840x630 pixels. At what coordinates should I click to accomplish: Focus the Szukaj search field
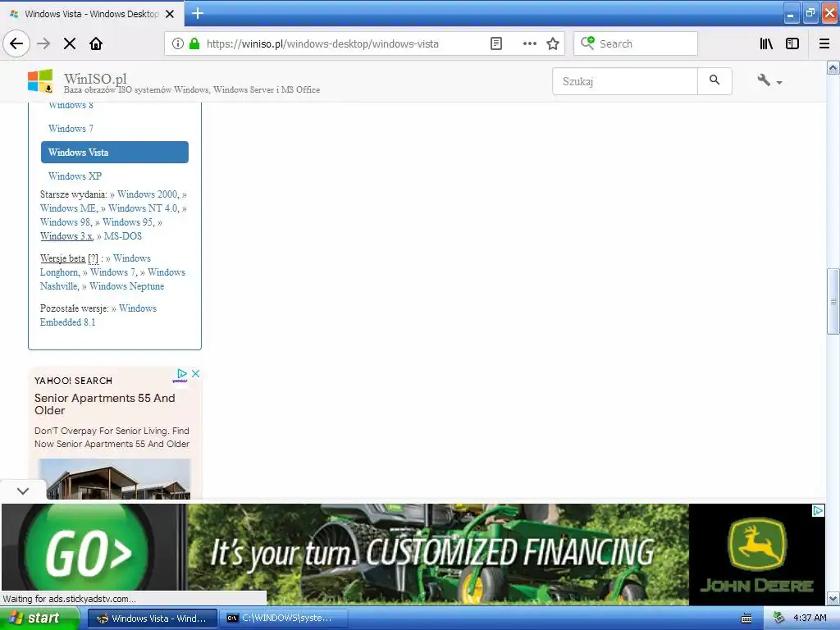click(x=624, y=81)
